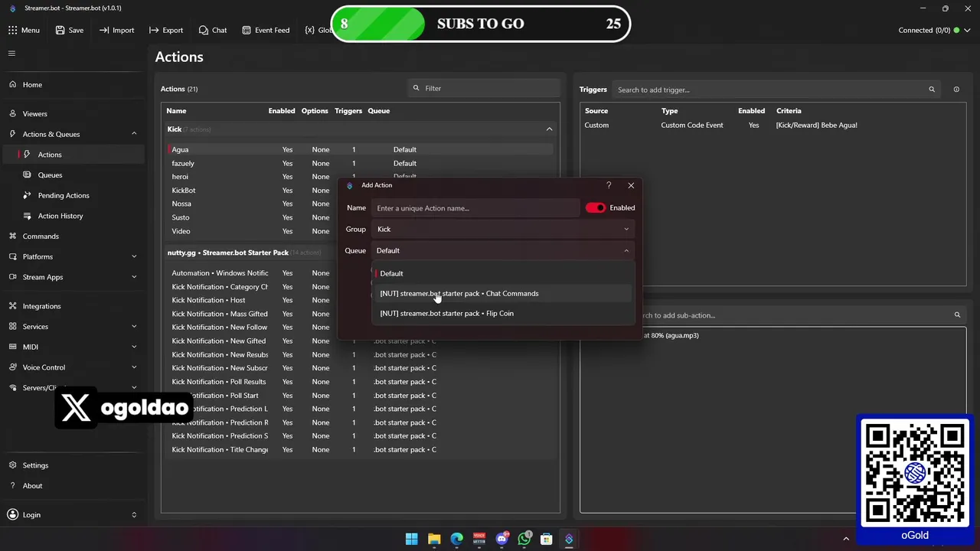Choose the Flip Coin queue option
Screen dimensions: 980x551
(503, 314)
